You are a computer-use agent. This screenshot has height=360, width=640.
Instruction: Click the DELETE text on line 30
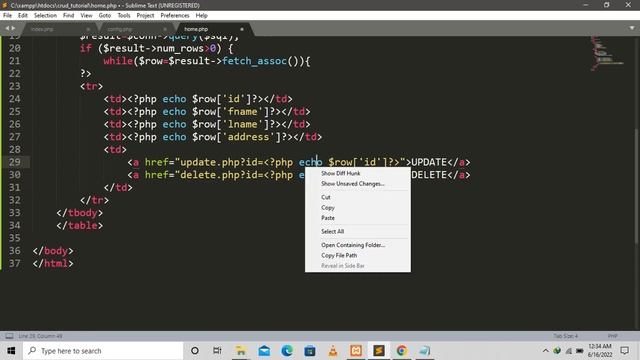pyautogui.click(x=429, y=175)
